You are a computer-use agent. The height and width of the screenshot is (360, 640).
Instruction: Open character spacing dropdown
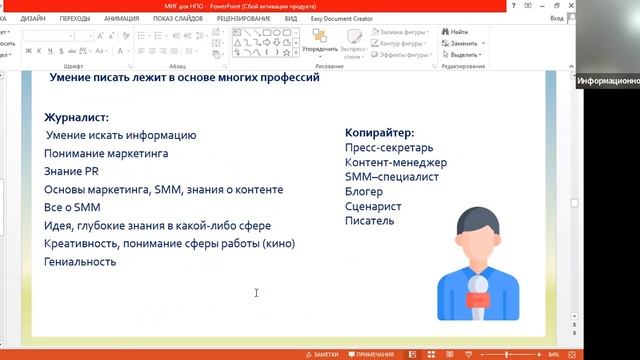(x=84, y=51)
